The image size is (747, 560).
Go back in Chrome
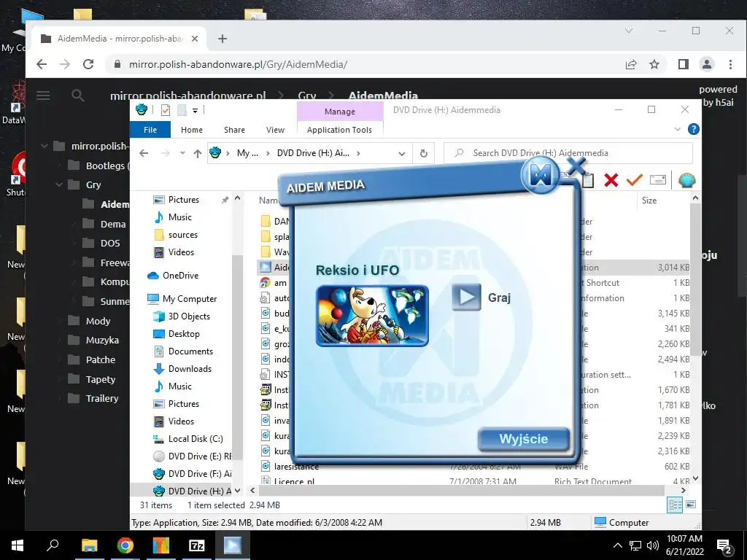(x=42, y=64)
